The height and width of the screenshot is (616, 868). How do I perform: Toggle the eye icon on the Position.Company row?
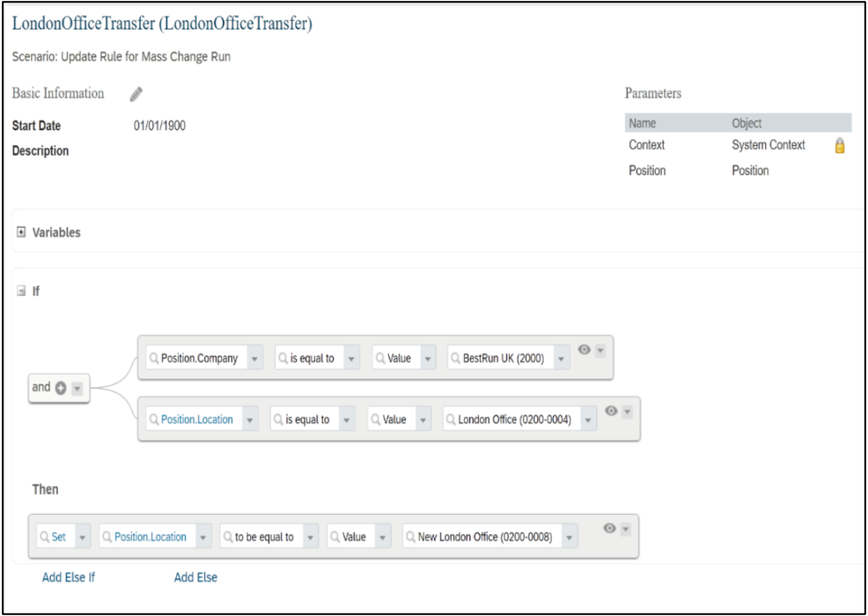point(584,349)
